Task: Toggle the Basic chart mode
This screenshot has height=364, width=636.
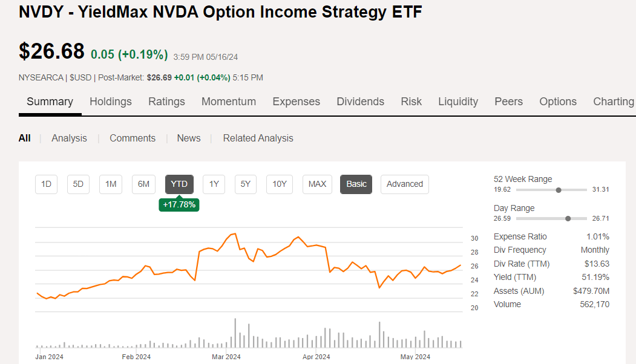Action: (x=356, y=184)
